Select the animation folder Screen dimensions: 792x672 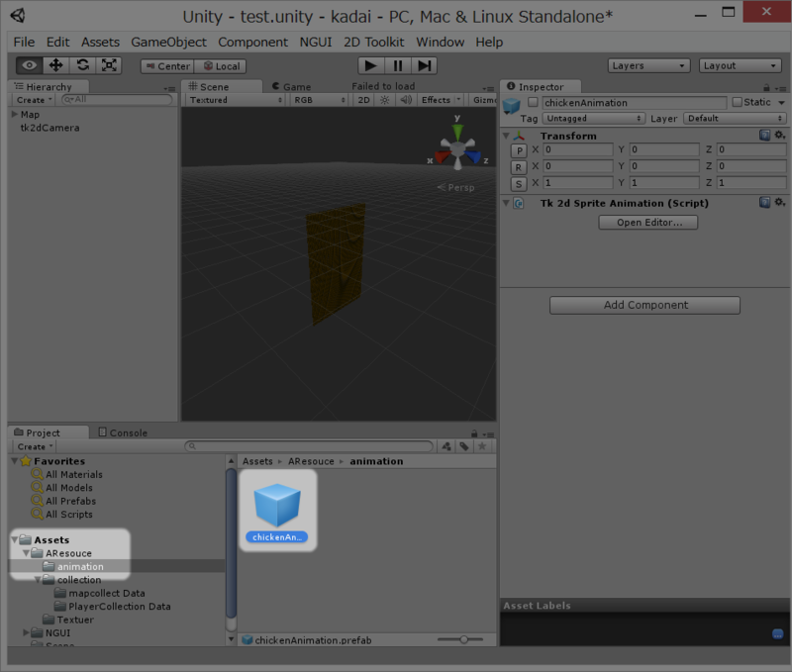click(x=80, y=566)
